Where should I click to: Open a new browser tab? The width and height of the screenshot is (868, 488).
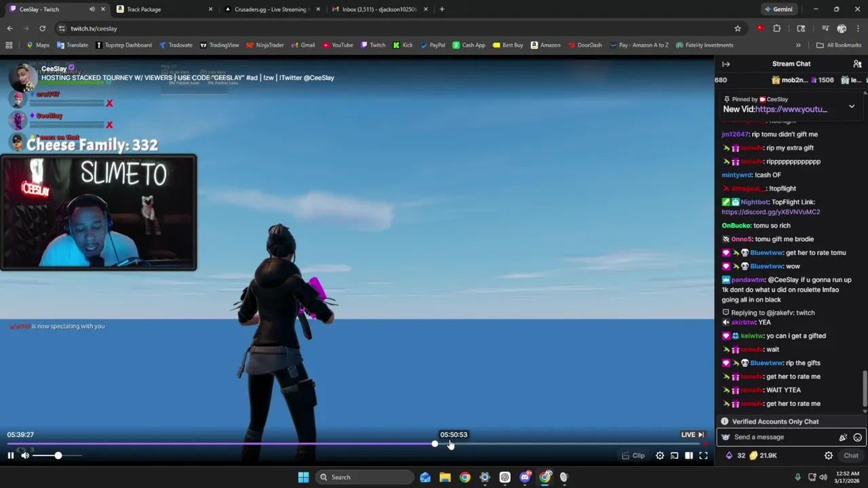[441, 9]
